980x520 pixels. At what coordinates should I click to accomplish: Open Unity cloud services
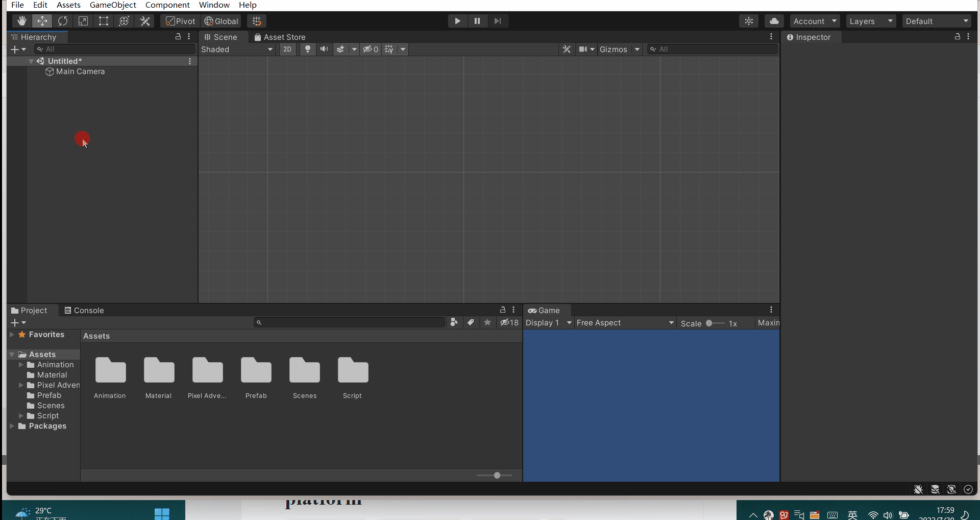click(x=774, y=21)
